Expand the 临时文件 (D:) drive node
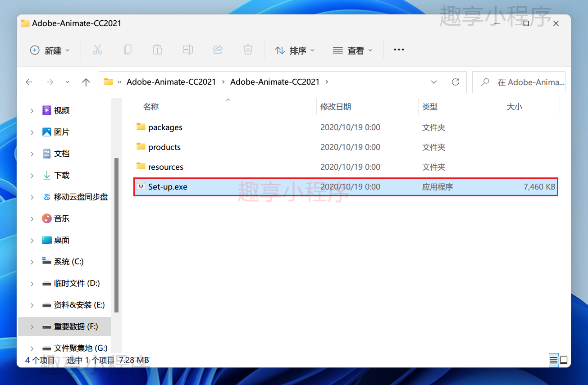This screenshot has height=385, width=588. point(32,283)
